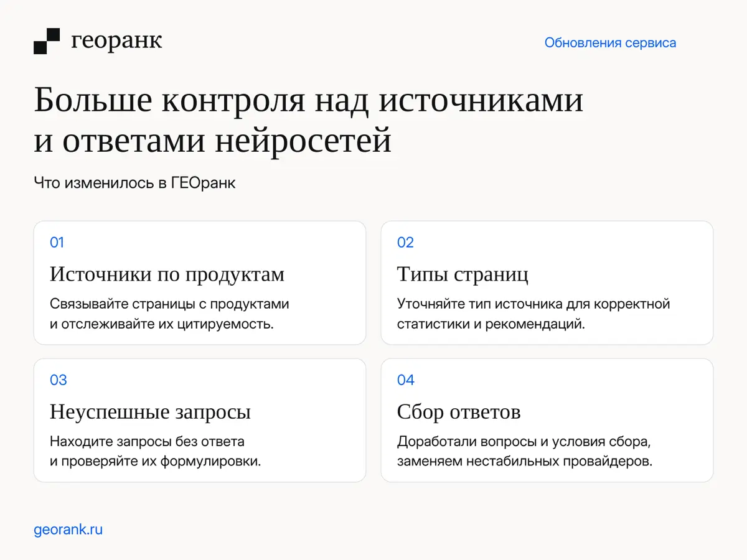Click text заменяем нестабильных провайдеров
This screenshot has width=747, height=560.
pyautogui.click(x=524, y=462)
